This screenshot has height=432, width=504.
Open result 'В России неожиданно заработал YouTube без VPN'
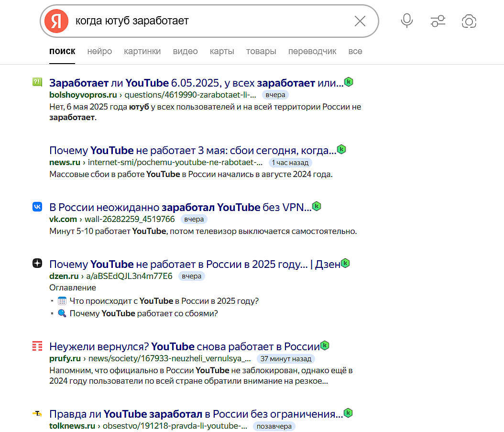point(180,208)
